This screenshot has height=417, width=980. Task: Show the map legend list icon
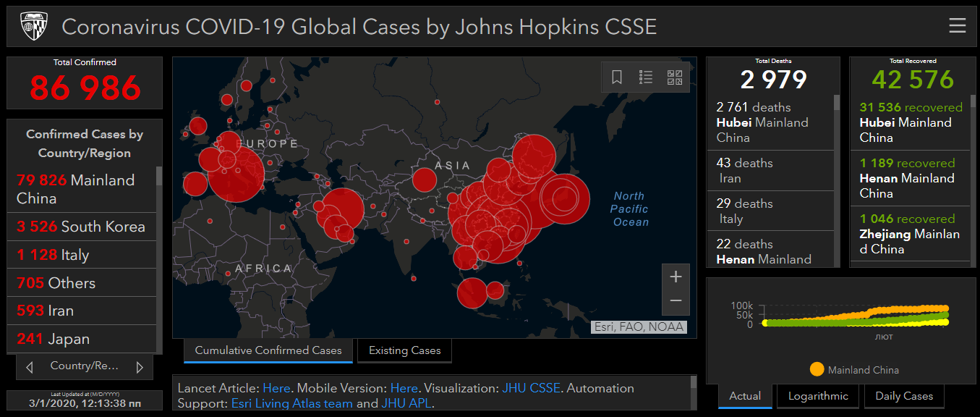646,77
